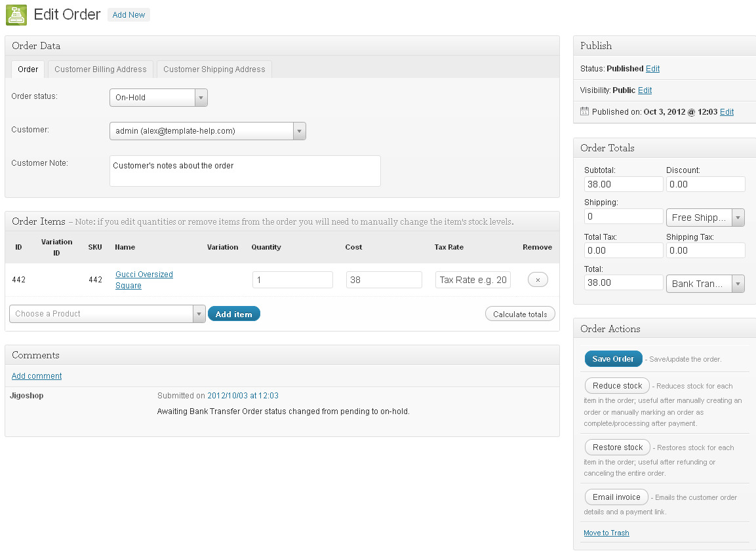Focus the Customer Note text area
The height and width of the screenshot is (553, 756).
245,171
